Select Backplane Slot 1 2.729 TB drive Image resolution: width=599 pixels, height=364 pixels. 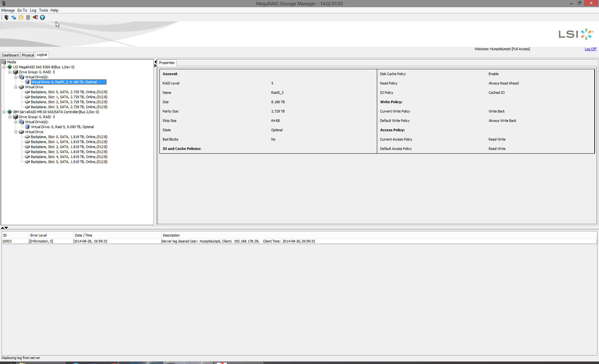pyautogui.click(x=69, y=97)
